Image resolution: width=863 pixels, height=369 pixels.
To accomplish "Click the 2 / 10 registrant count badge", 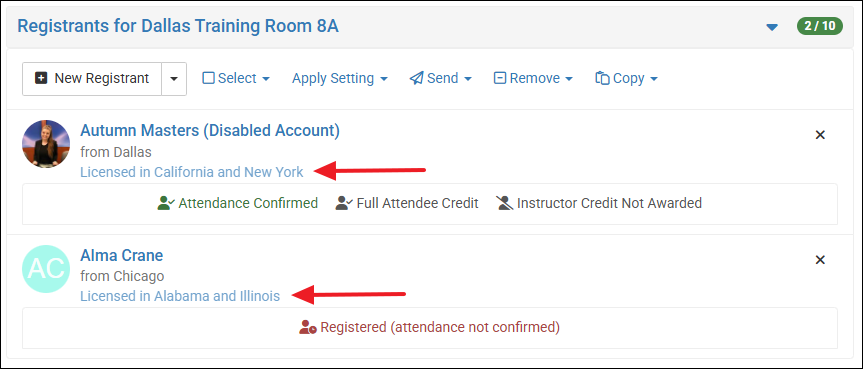I will pos(820,26).
